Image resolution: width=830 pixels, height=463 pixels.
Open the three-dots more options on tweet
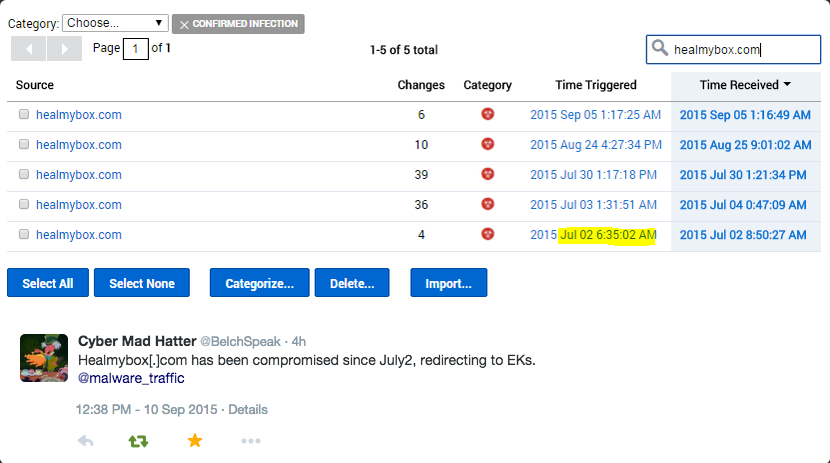(x=250, y=441)
